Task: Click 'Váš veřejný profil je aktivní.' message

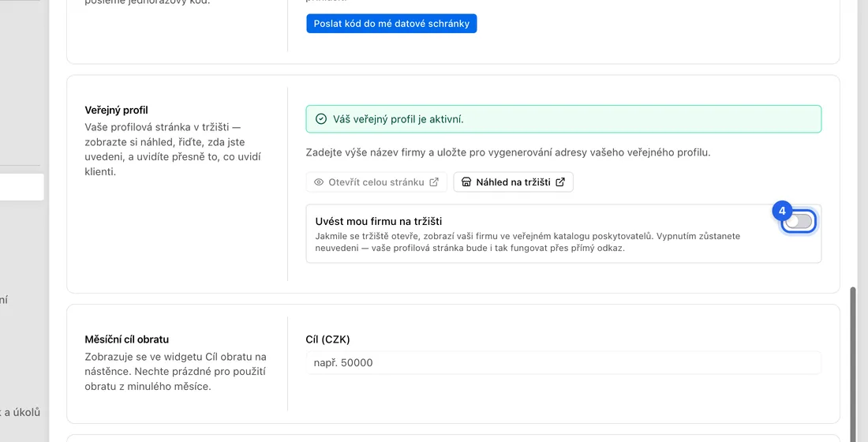Action: pos(398,119)
